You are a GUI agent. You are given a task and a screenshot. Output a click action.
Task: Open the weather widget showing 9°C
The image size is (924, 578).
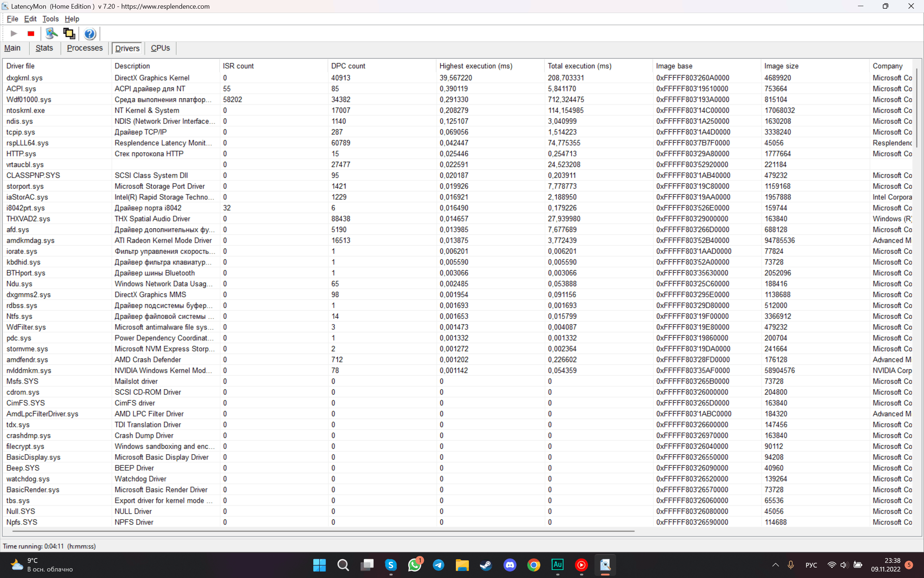(x=42, y=565)
